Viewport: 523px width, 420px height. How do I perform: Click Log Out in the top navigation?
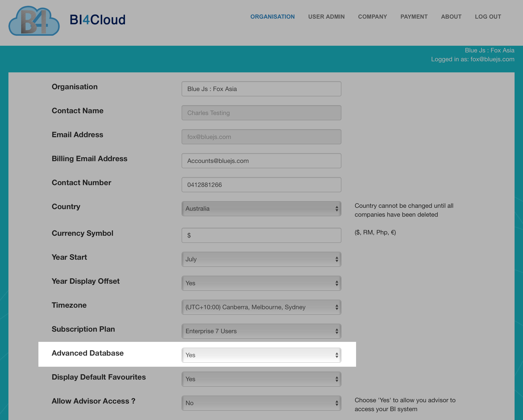pyautogui.click(x=488, y=17)
